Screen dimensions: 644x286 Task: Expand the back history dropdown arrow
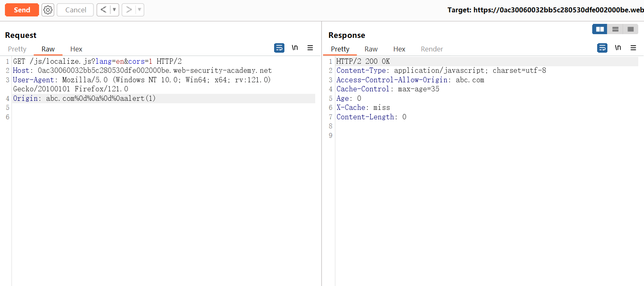(114, 10)
